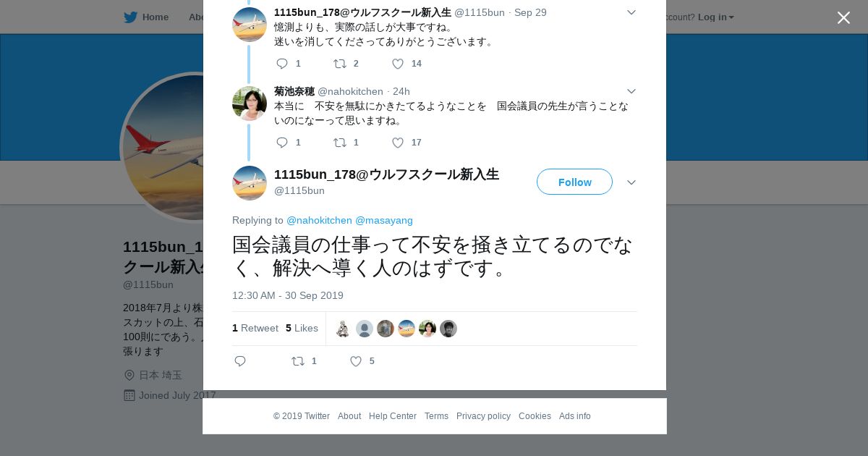Reply to the Sep 29 tweet
The image size is (868, 456).
tap(288, 64)
